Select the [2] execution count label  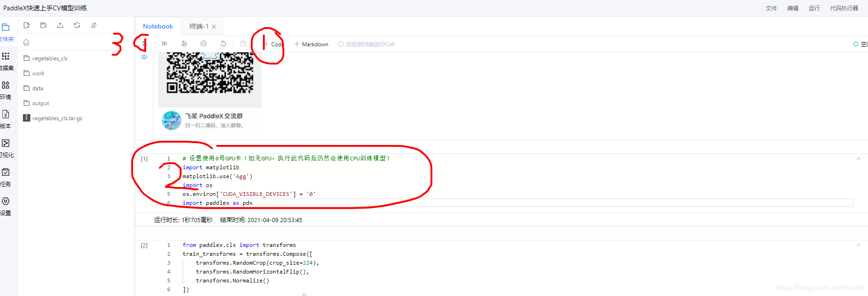click(x=144, y=245)
